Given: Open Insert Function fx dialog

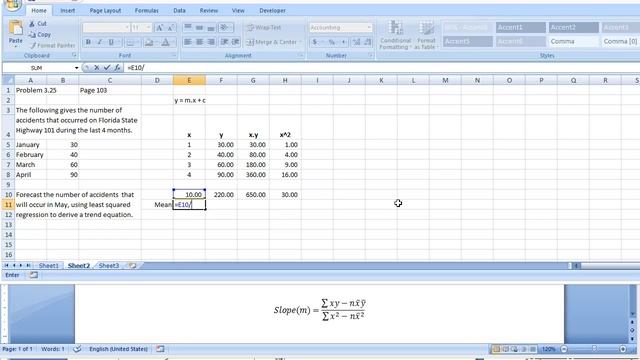Looking at the screenshot, I should 117,68.
